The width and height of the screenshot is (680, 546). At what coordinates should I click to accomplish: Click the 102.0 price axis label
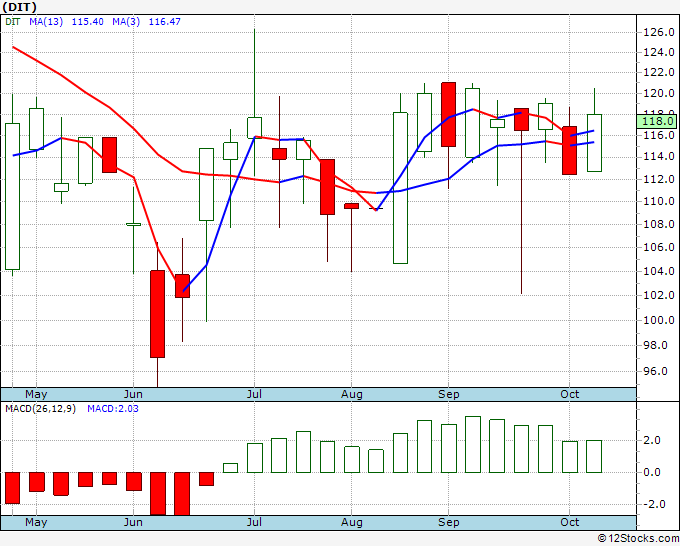click(x=659, y=295)
